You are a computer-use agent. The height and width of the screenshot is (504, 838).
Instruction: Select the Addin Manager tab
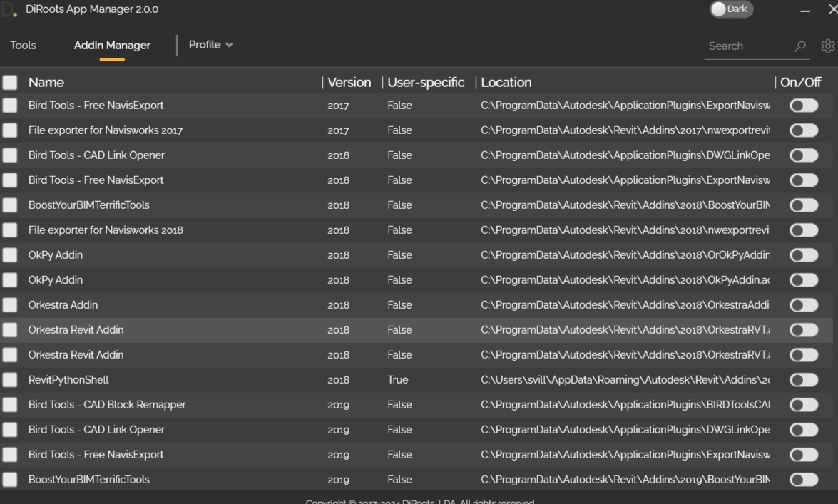coord(112,46)
